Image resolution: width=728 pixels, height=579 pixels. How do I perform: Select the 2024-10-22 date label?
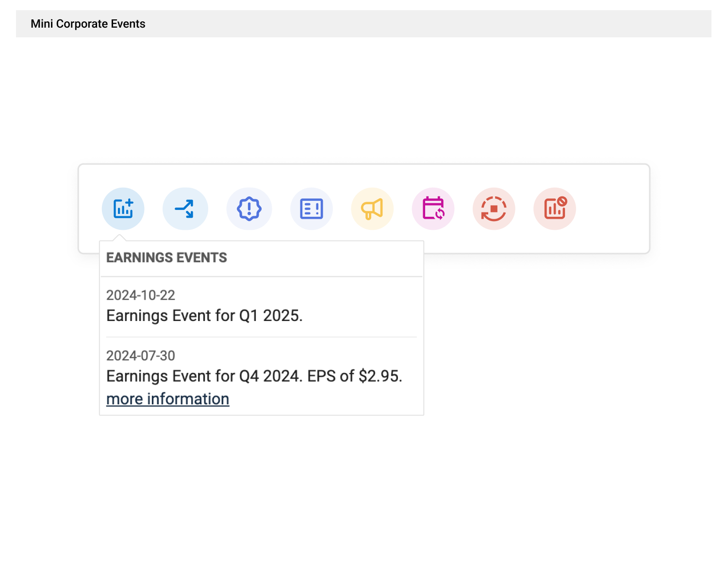[x=140, y=295]
